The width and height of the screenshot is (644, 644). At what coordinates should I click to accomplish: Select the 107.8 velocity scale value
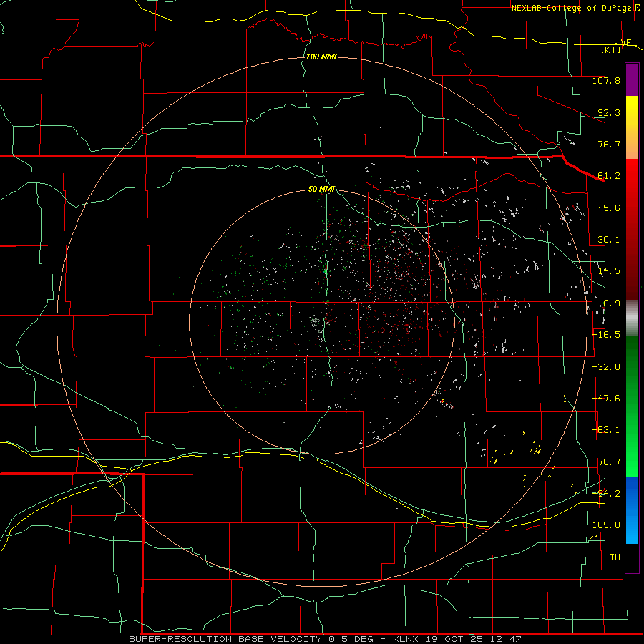(x=606, y=80)
